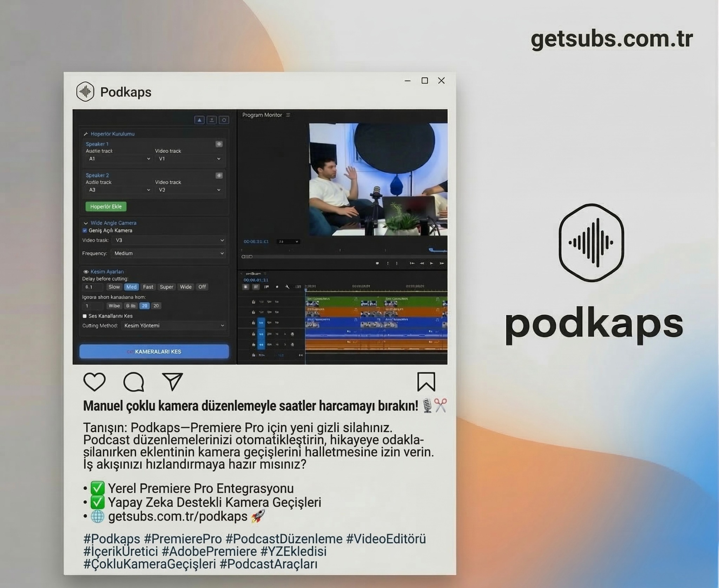Toggle the Kesim Ayarları eye icon
719x588 pixels.
click(86, 272)
